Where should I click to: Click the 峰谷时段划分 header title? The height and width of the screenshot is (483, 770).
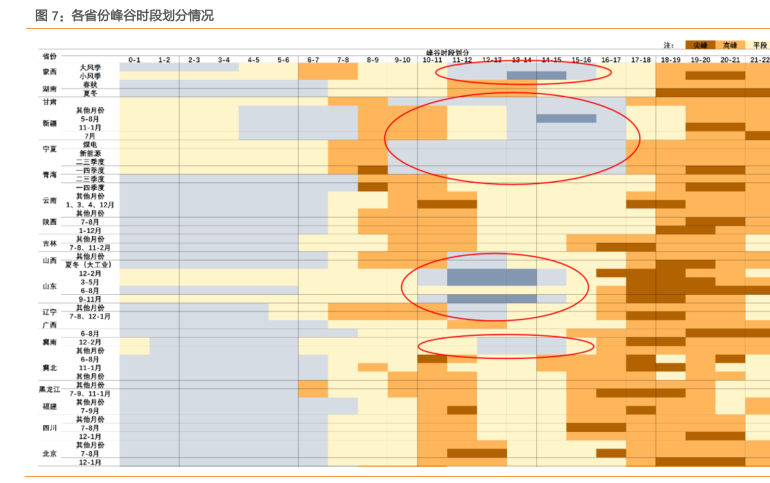[446, 50]
